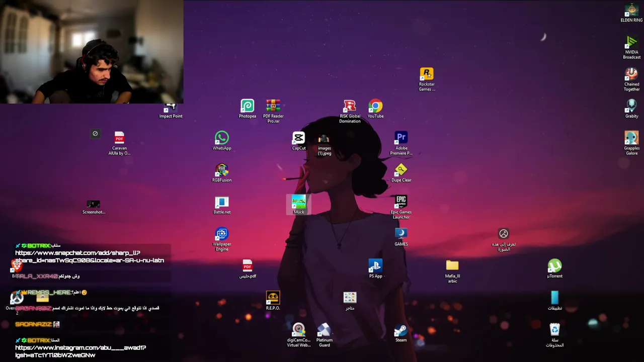Select the images (1).jpeg file
Viewport: 644px width, 362px height.
324,143
